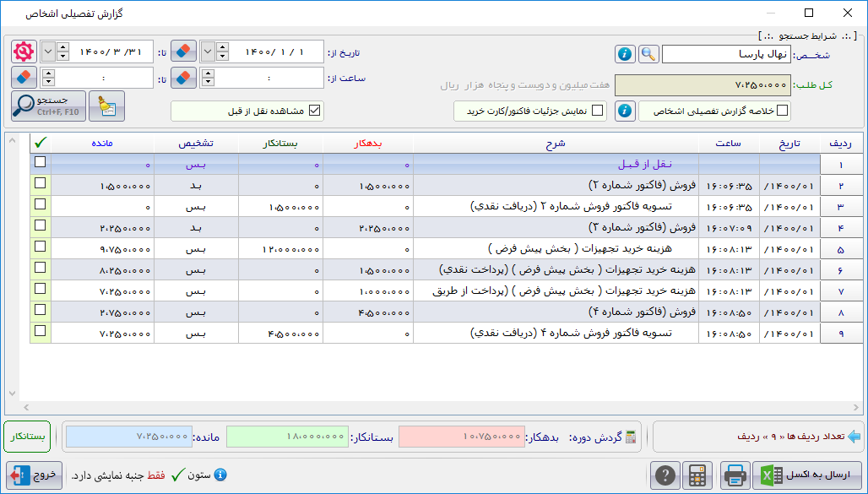Screen dimensions: 868x494
Task: Click start date spinner arrows
Action: (222, 52)
